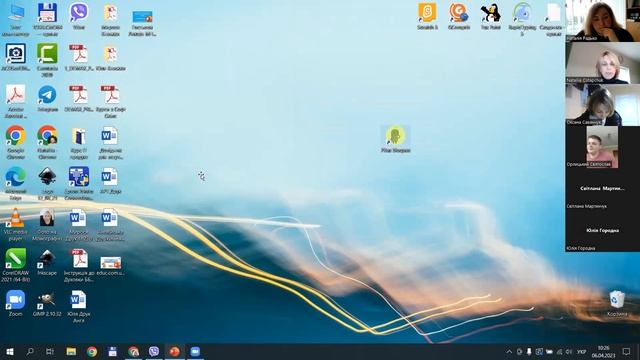Select the top Zoom participant video thumbnail
640x360 pixels.
[602, 21]
